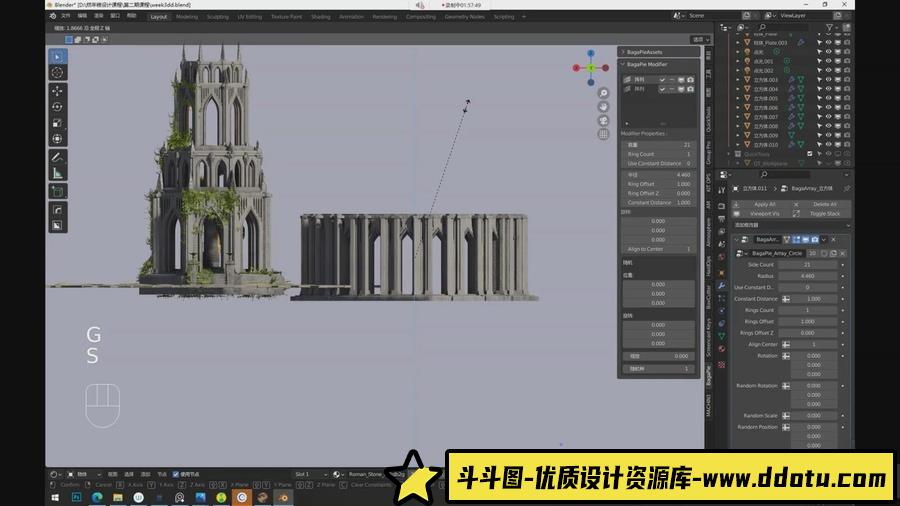900x506 pixels.
Task: Open the add modifier dropdown
Action: coord(791,225)
